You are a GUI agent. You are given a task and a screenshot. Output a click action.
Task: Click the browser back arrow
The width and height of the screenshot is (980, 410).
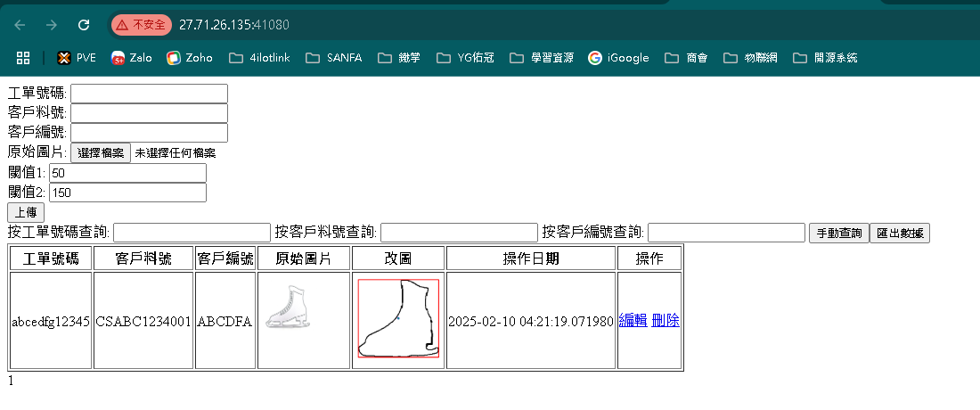click(20, 25)
